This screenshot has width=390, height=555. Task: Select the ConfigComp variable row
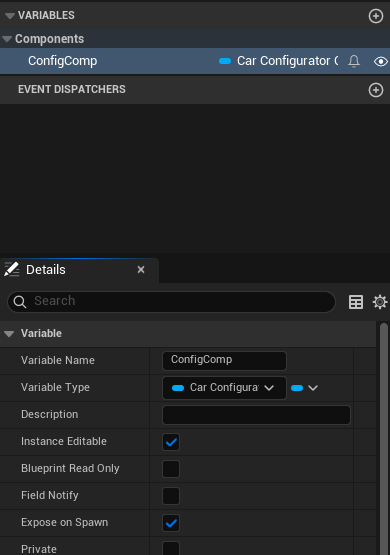click(195, 61)
